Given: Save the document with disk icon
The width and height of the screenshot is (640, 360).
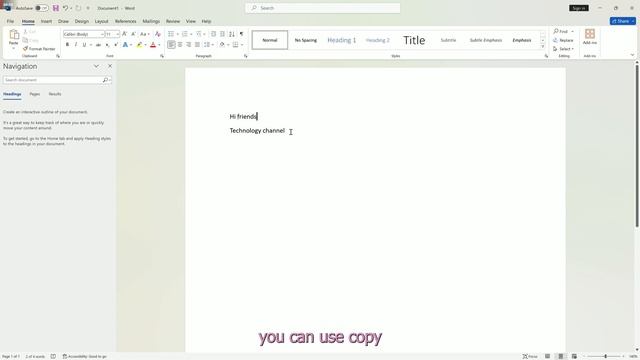Looking at the screenshot, I should (x=56, y=8).
